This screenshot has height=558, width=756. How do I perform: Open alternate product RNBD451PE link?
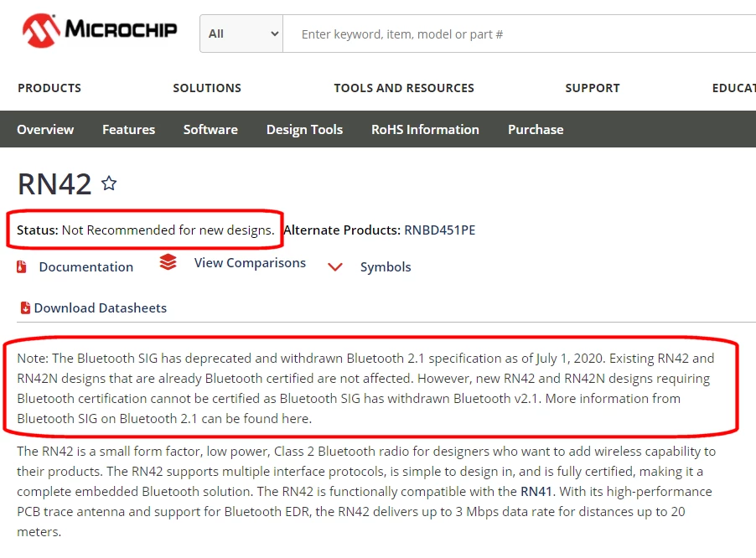[x=440, y=230]
